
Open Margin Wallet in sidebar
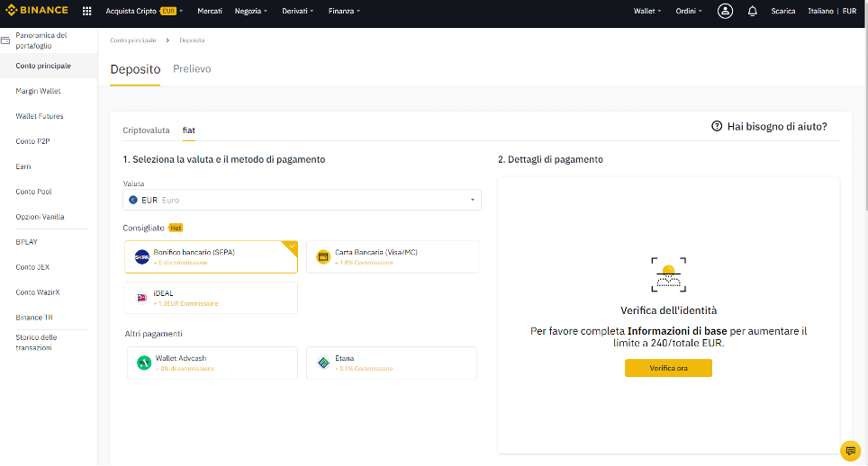click(38, 91)
